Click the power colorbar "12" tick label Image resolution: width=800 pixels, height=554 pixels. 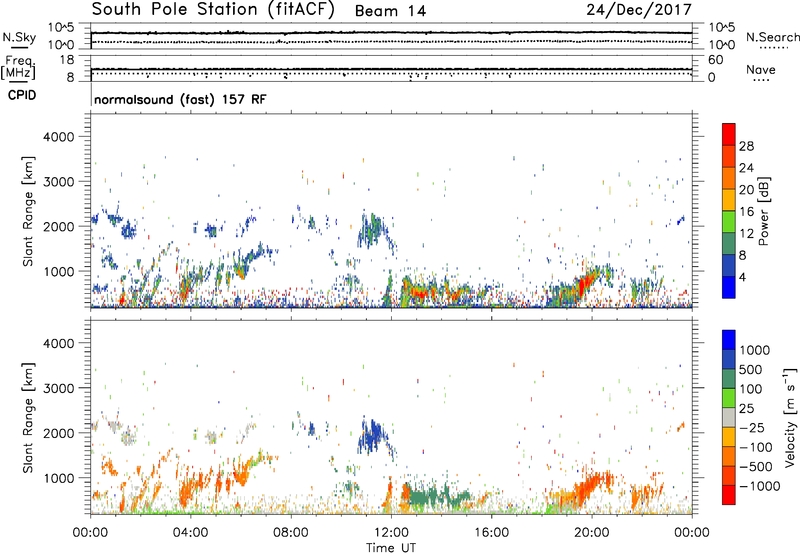point(746,234)
